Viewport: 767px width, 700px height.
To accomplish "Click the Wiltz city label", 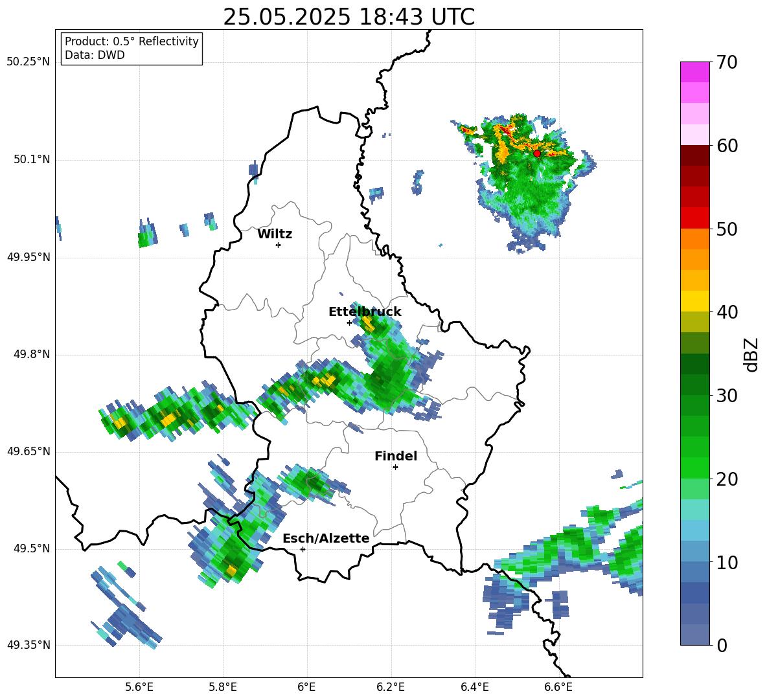I will click(x=275, y=234).
